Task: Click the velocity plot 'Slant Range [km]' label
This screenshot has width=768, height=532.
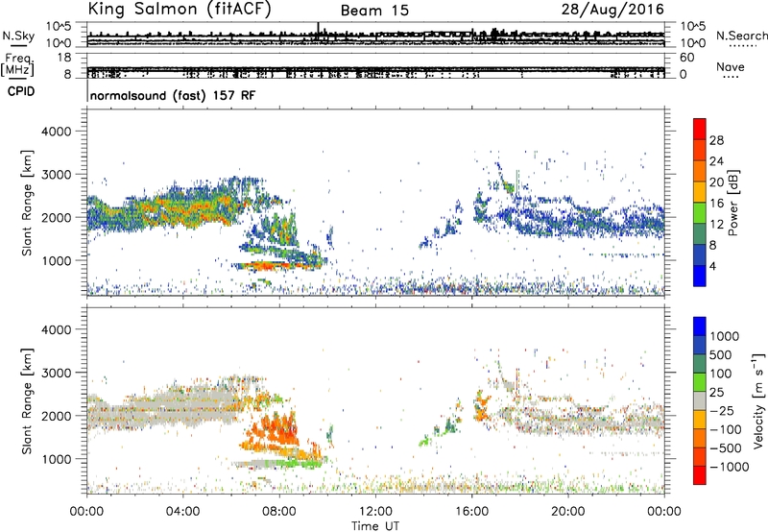Action: [27, 401]
